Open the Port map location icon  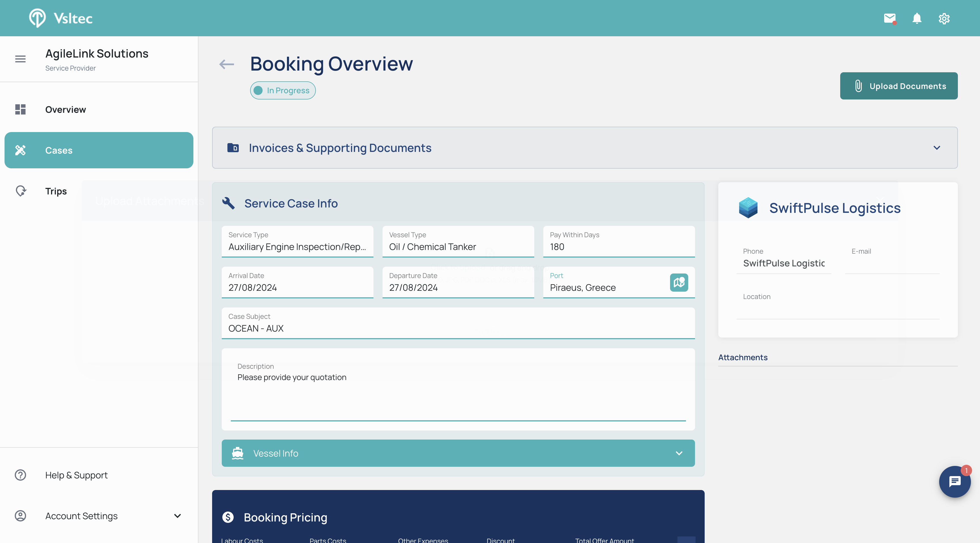pyautogui.click(x=679, y=283)
